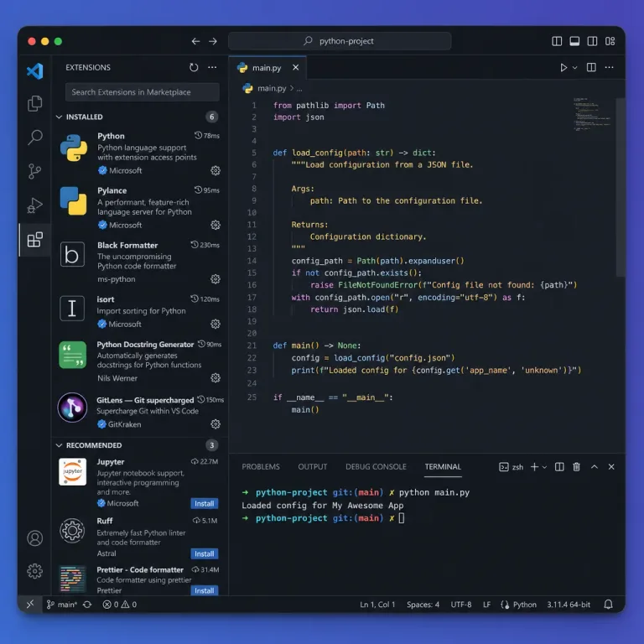Collapse the INSTALLED section

click(59, 117)
